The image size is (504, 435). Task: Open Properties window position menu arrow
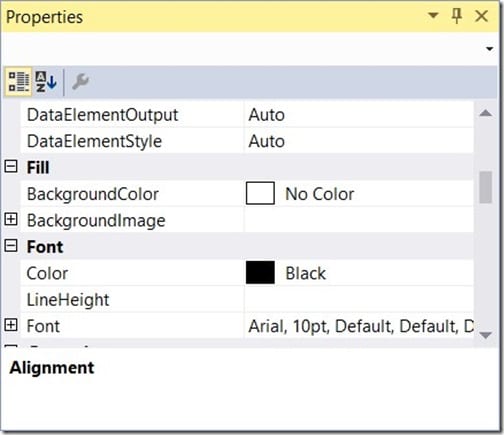(433, 15)
